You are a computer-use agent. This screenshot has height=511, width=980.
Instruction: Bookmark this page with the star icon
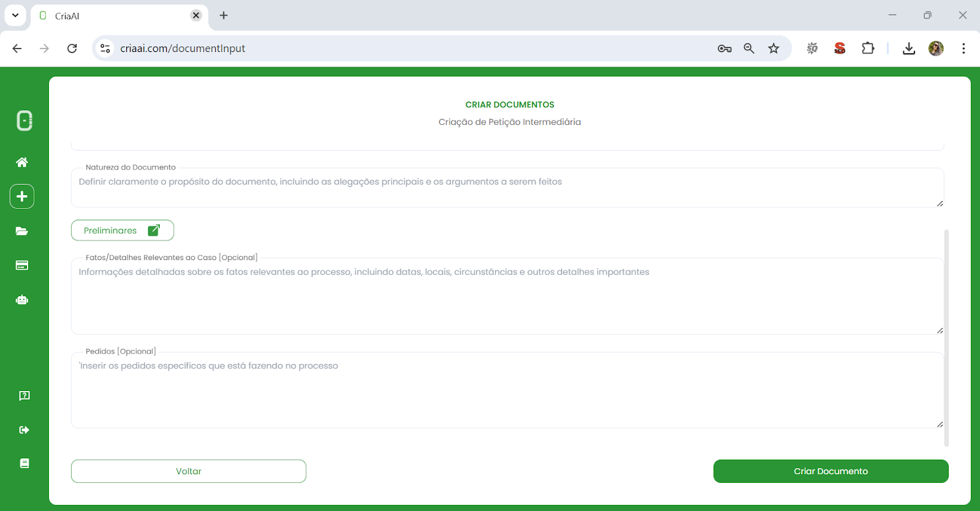pos(774,48)
